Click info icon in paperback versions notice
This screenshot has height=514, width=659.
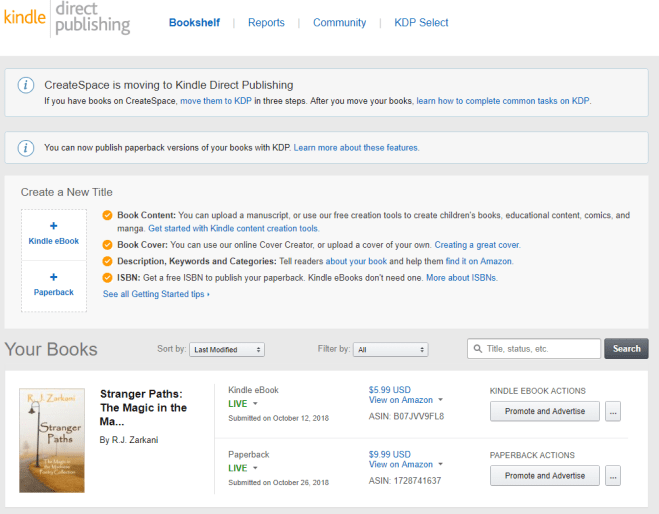pyautogui.click(x=26, y=148)
